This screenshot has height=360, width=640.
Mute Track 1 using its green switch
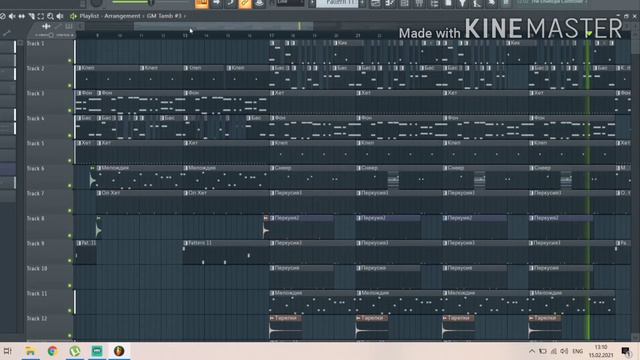(70, 60)
